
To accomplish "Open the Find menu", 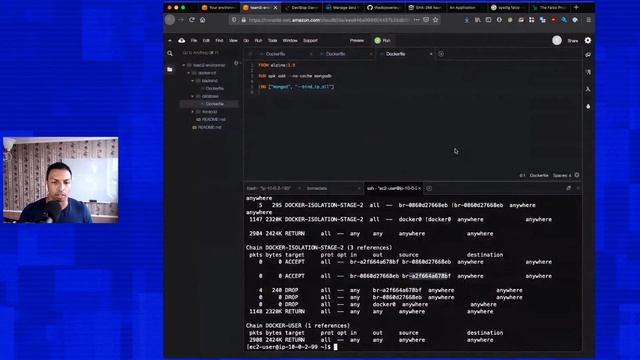I will tap(219, 40).
